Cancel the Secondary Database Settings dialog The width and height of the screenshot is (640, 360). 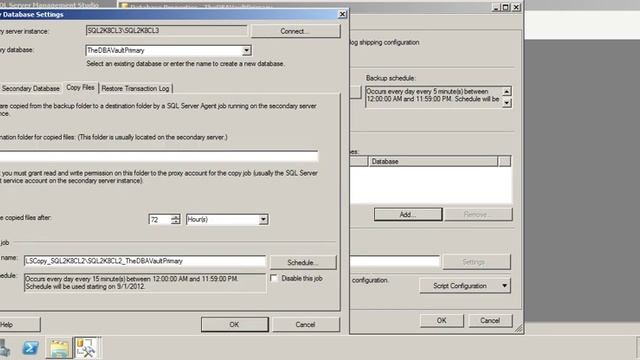pyautogui.click(x=305, y=324)
